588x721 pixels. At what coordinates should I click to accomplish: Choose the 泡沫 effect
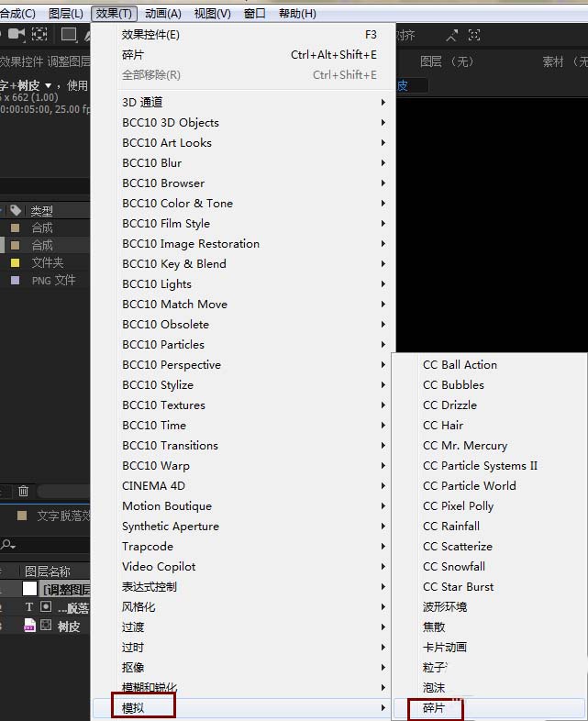coord(490,687)
